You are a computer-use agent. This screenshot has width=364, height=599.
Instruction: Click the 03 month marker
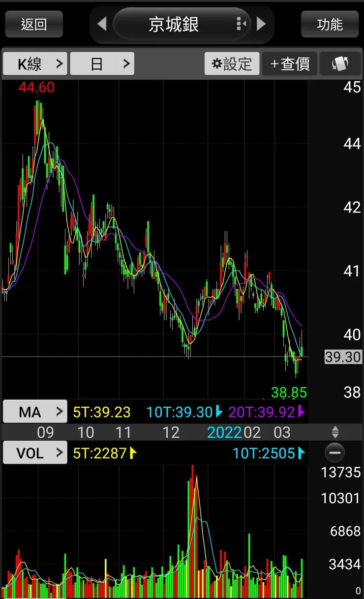pos(282,432)
